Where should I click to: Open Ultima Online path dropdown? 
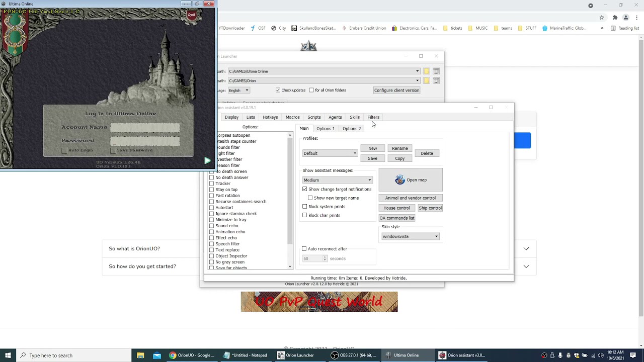point(417,71)
